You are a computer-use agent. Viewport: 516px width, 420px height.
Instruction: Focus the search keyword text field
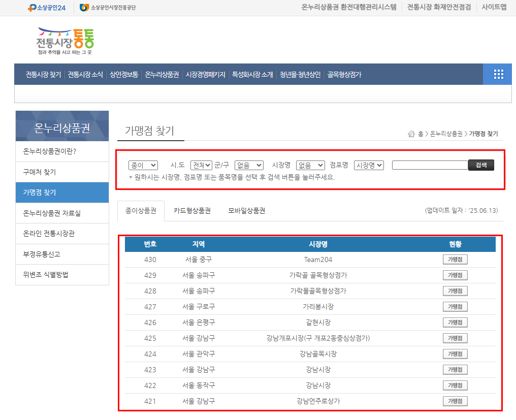click(430, 165)
